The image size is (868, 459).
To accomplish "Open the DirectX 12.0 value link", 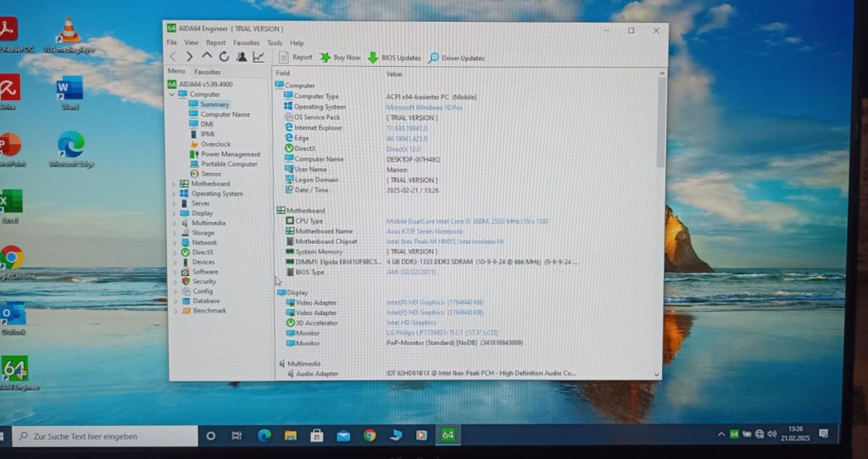I will (x=403, y=149).
